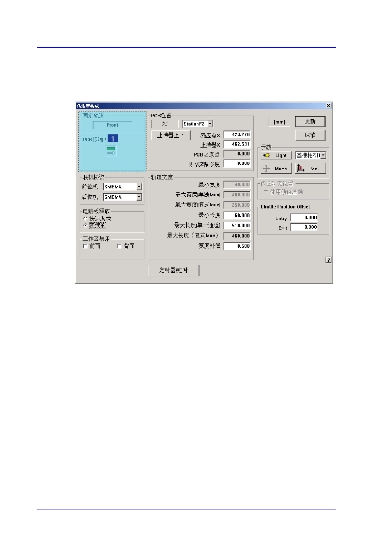Click the 站 button
This screenshot has width=392, height=555.
coord(165,124)
